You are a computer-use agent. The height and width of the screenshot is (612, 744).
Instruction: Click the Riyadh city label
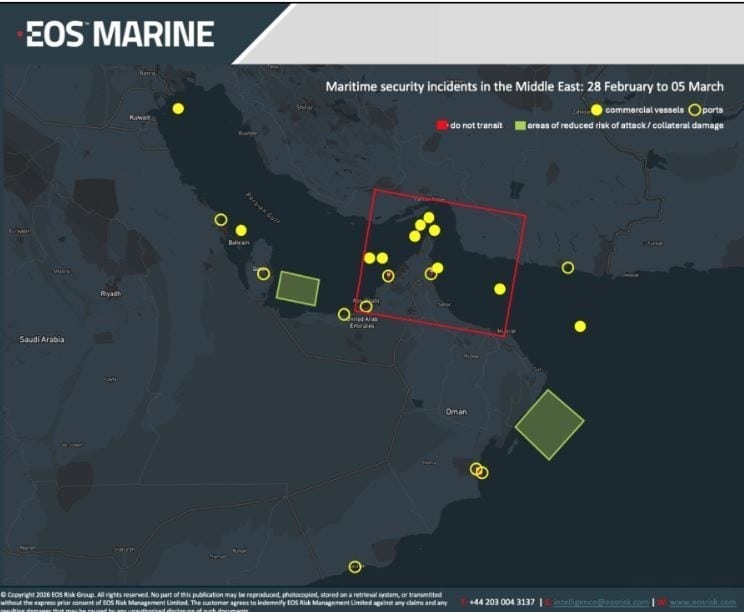110,294
